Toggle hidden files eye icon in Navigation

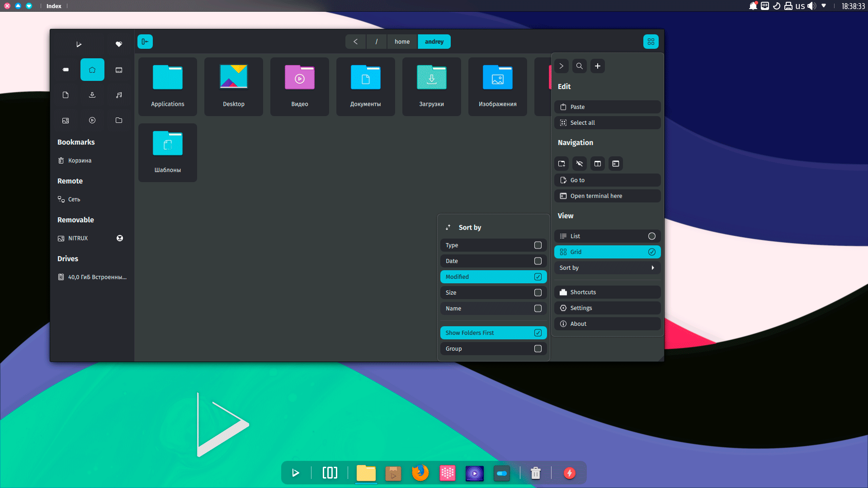(x=579, y=164)
